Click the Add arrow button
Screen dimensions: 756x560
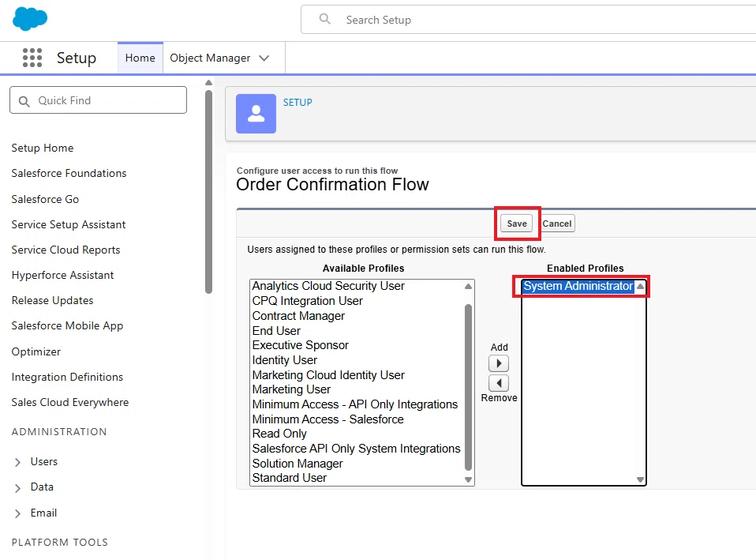tap(499, 363)
